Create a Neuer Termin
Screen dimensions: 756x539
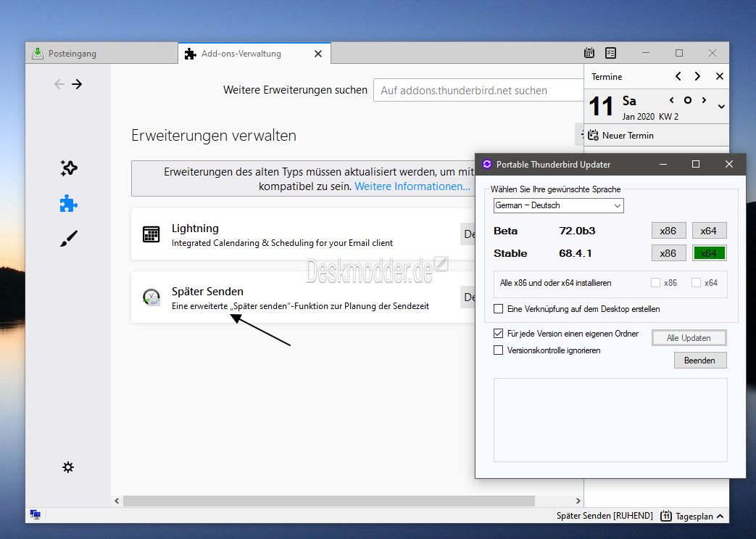click(621, 136)
